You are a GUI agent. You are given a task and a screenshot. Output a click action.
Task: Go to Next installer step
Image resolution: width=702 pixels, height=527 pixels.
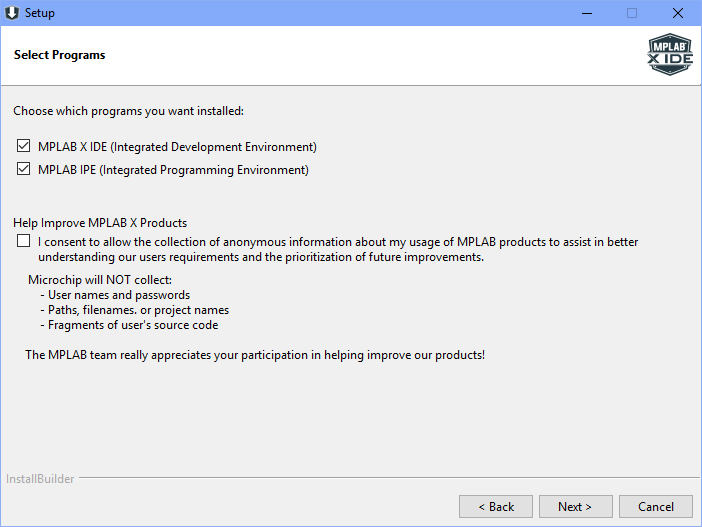575,506
